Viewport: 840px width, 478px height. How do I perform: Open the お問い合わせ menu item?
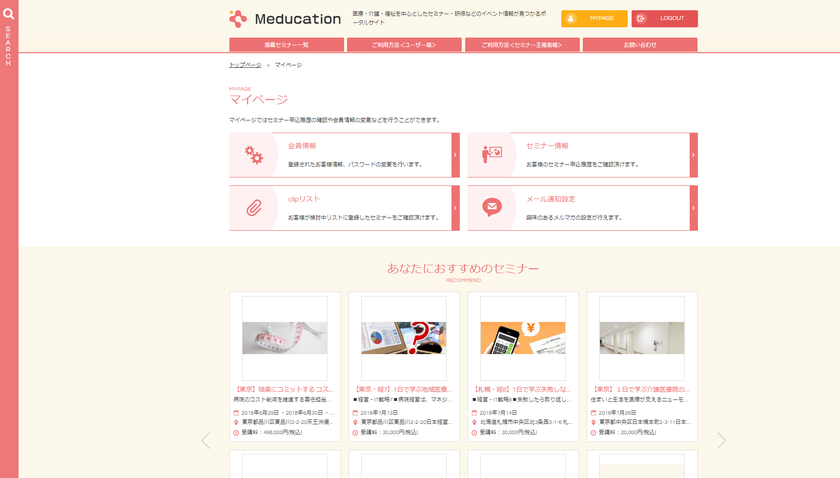pyautogui.click(x=640, y=45)
